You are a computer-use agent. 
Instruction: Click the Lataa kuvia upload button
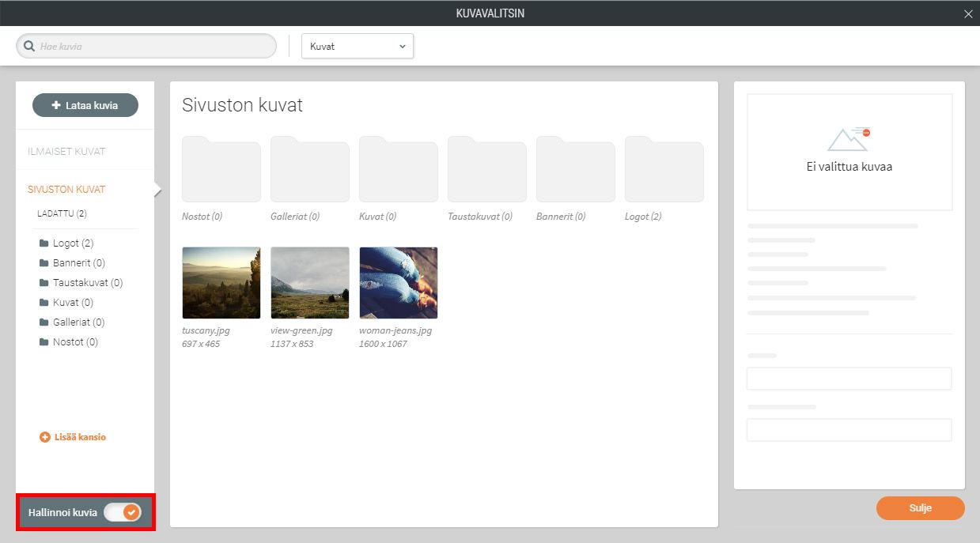click(85, 105)
